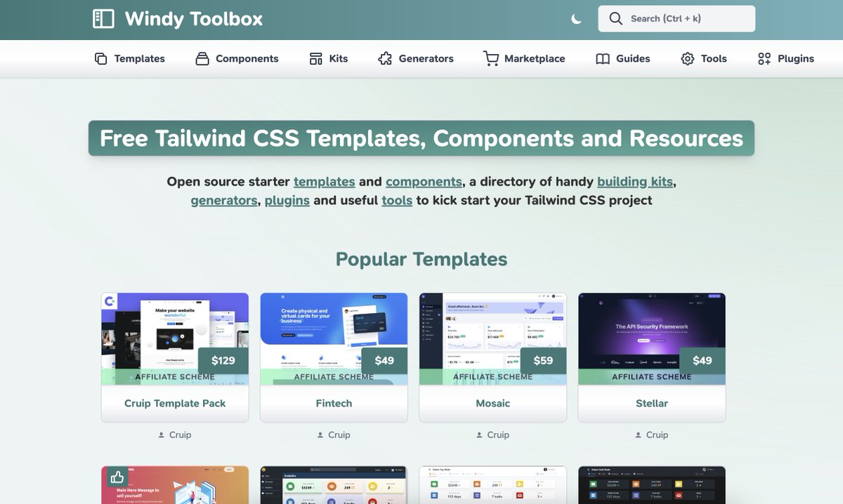Click person icon beside Cruip under Fintech
This screenshot has height=504, width=843.
pyautogui.click(x=321, y=435)
